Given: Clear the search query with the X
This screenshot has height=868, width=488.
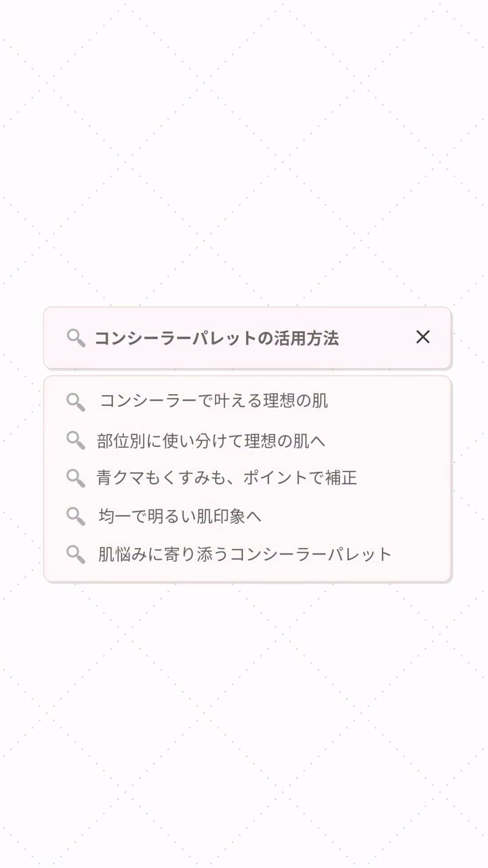Looking at the screenshot, I should (423, 337).
